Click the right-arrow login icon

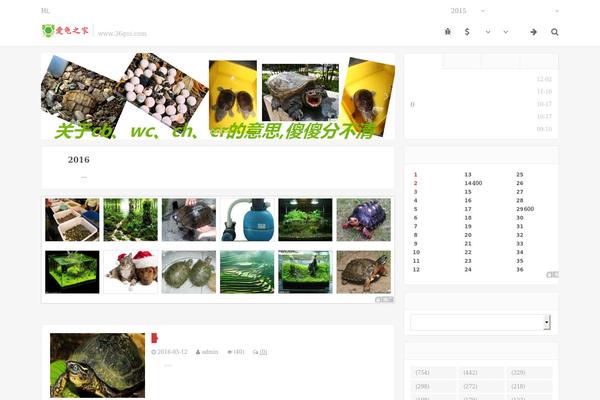pyautogui.click(x=533, y=32)
